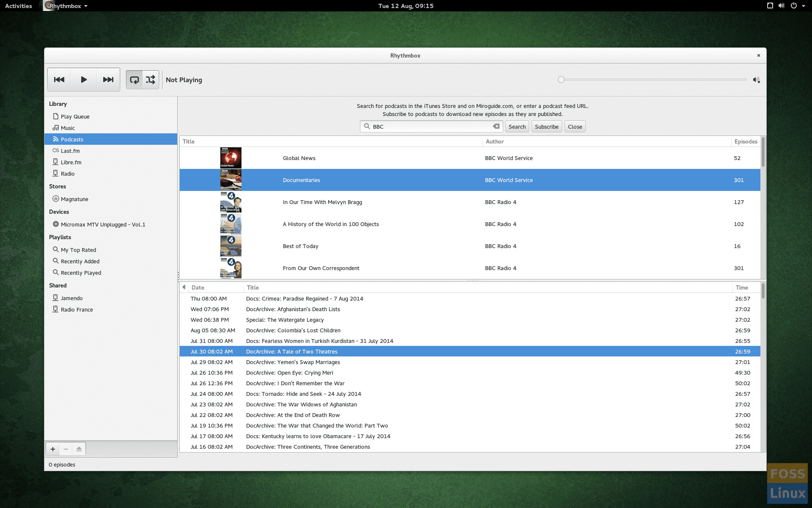Click the podcast search field containing BBC
812x508 pixels.
431,127
